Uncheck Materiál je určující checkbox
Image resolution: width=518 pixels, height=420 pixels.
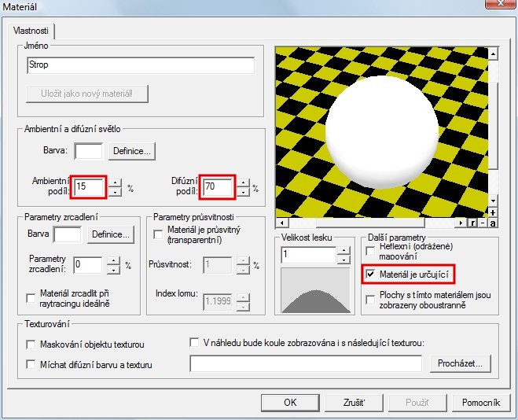371,274
